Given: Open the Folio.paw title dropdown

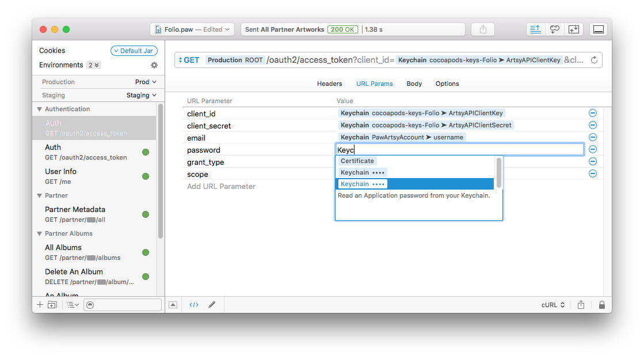Looking at the screenshot, I should coord(192,29).
